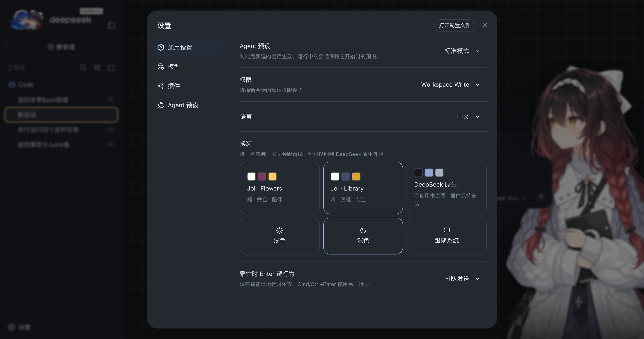Click the light blue swatch on DeepSeek 原生
This screenshot has width=644, height=339.
429,173
